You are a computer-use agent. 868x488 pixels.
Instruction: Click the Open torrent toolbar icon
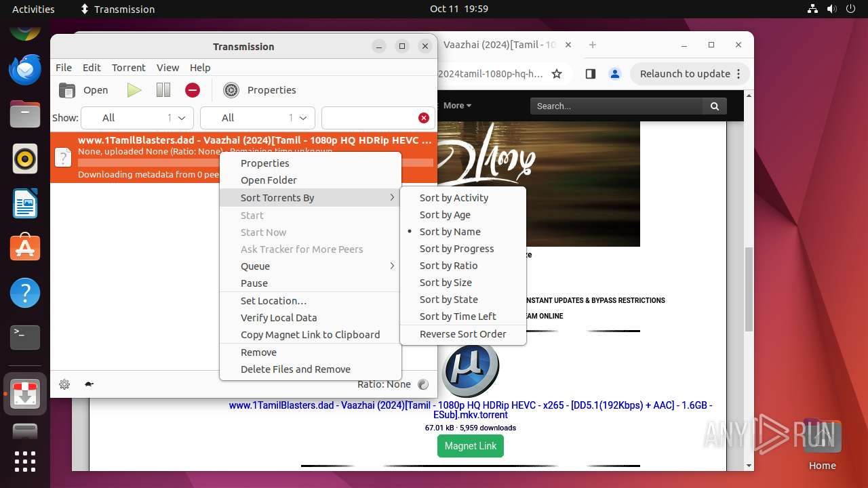click(x=67, y=90)
